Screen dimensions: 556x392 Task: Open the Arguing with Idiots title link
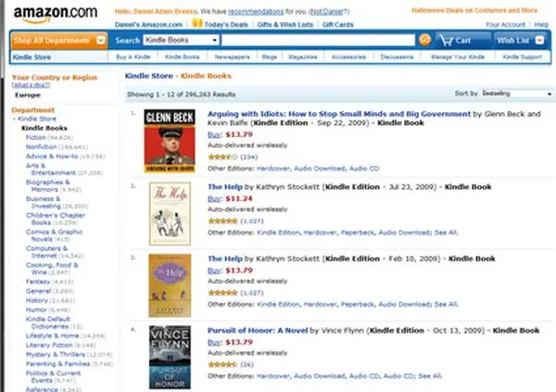click(x=339, y=114)
